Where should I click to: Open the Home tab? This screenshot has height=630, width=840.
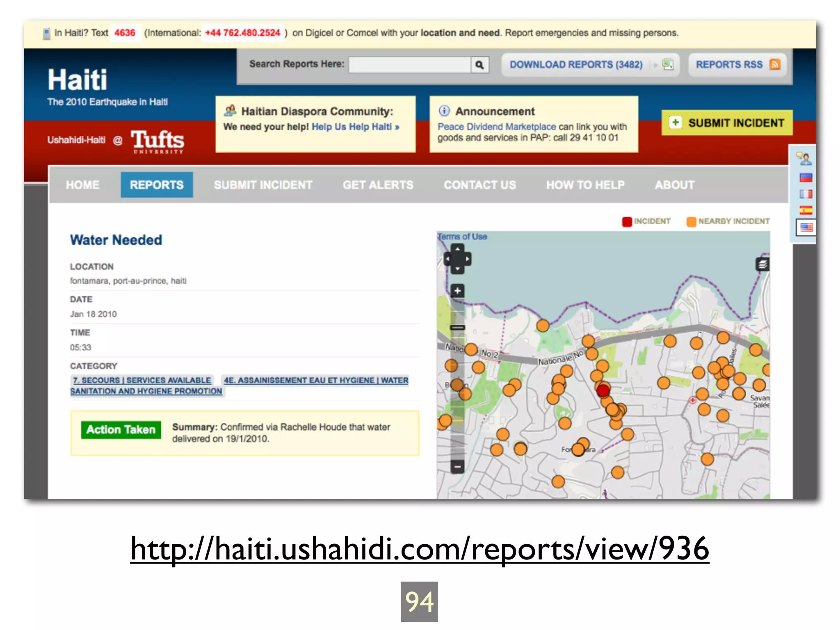[x=83, y=185]
